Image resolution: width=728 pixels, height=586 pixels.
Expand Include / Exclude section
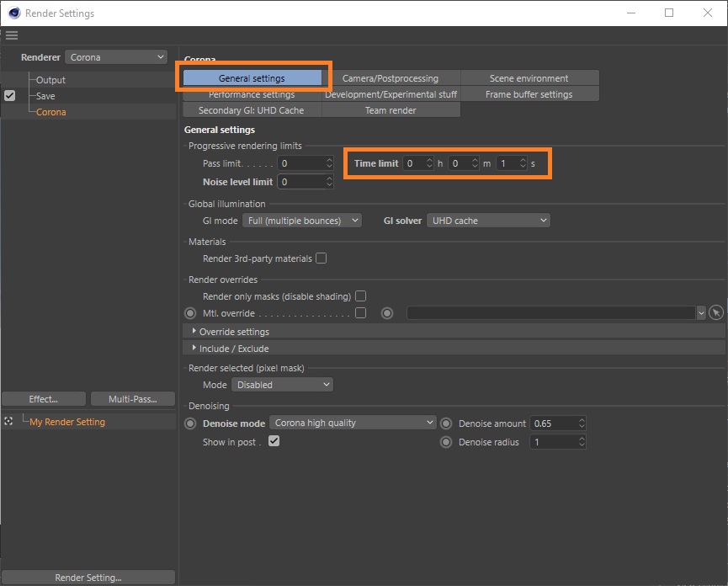pyautogui.click(x=194, y=348)
